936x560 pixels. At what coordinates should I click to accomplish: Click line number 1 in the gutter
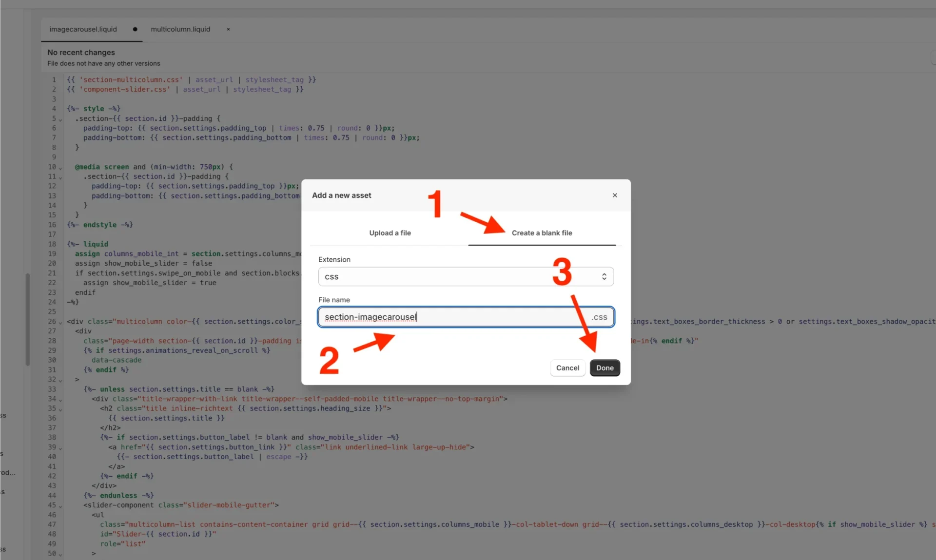(53, 80)
